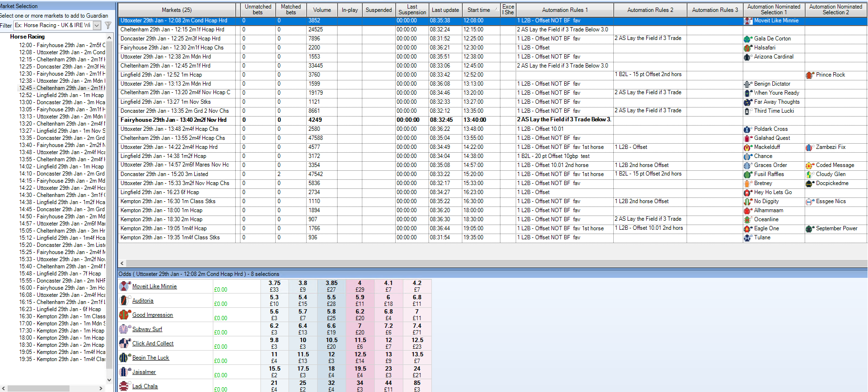
Task: Click the silk icon beside Prince Rock
Action: point(809,75)
